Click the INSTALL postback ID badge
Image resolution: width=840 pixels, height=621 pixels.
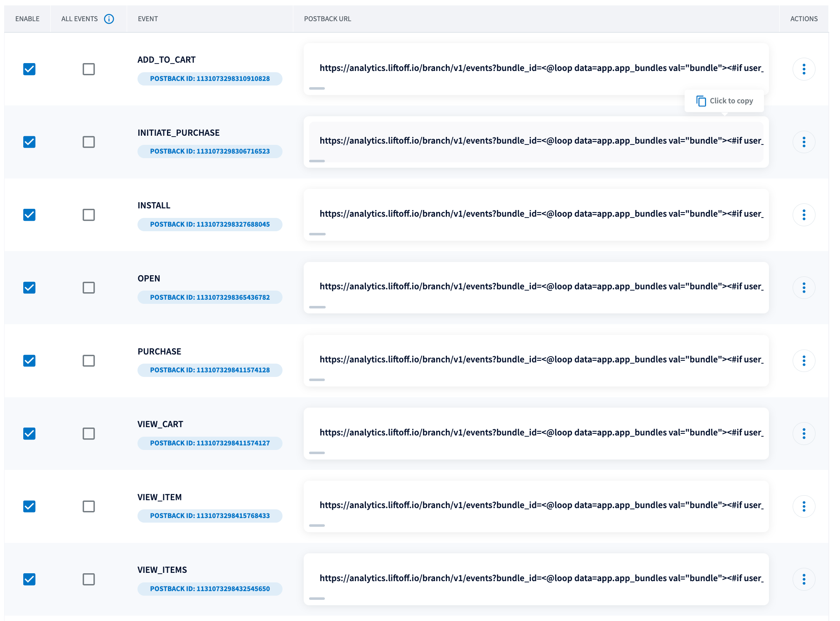point(210,225)
